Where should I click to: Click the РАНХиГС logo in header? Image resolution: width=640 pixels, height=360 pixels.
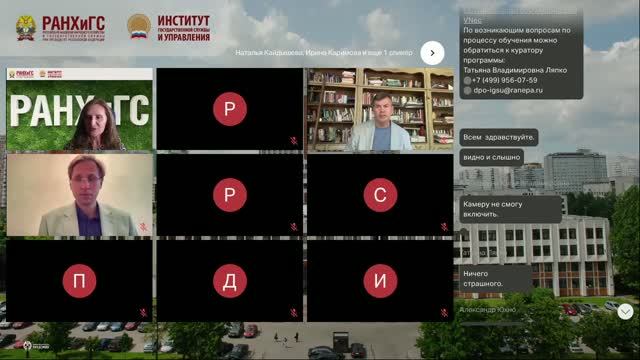pyautogui.click(x=60, y=29)
